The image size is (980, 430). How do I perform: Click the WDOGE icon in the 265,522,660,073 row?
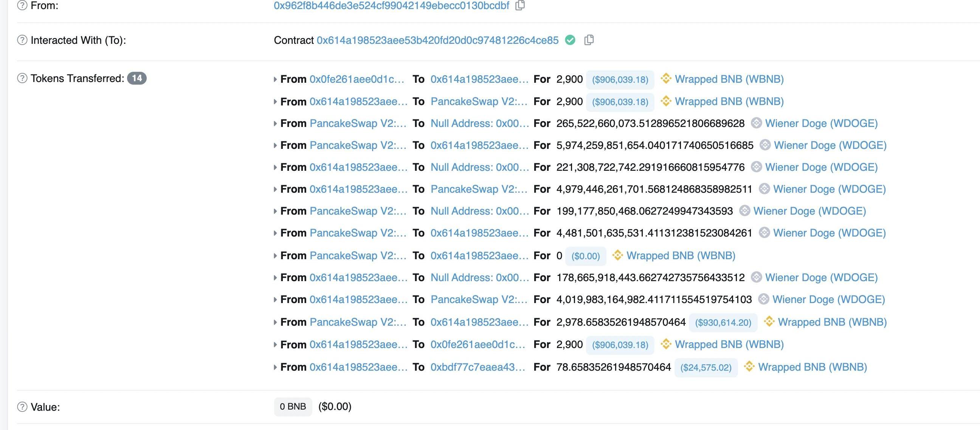(x=756, y=123)
